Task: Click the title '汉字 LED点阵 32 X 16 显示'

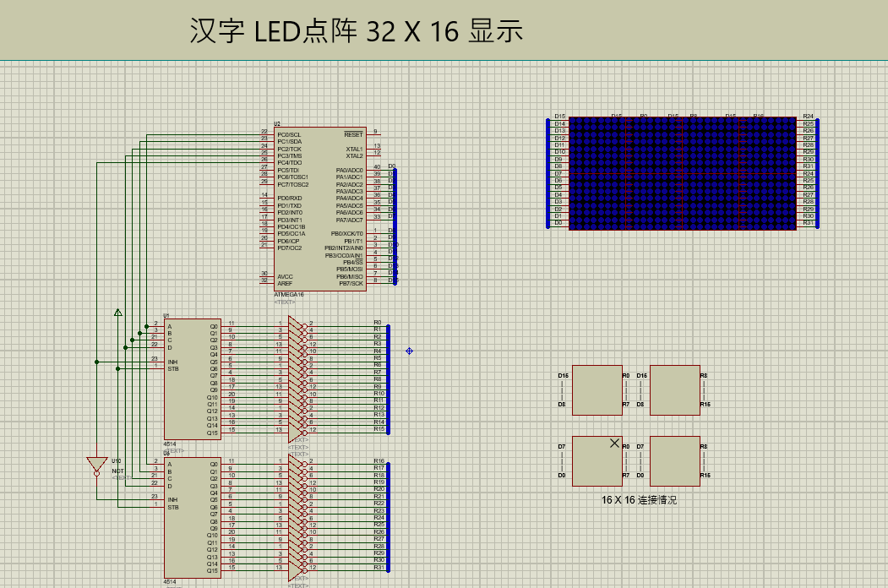Action: pyautogui.click(x=357, y=30)
